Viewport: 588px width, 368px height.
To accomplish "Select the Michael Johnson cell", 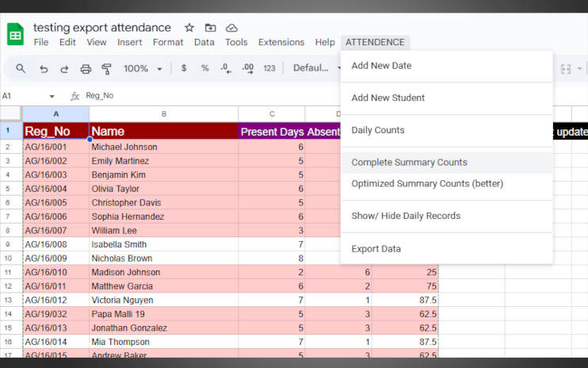I will [x=163, y=147].
